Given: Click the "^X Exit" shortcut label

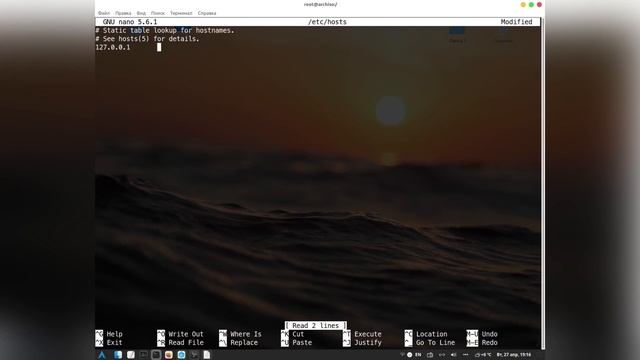Looking at the screenshot, I should tap(109, 342).
